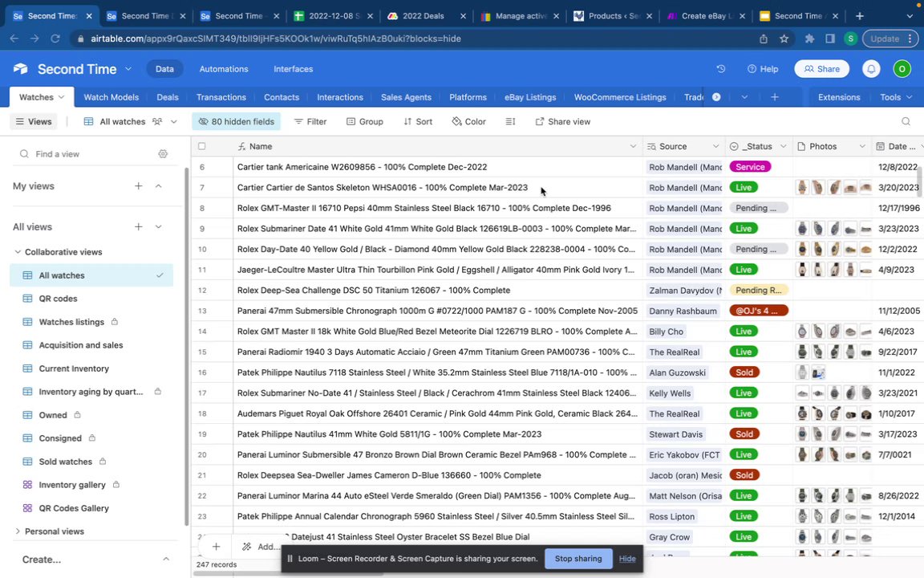Open the search magnifier in view bar
Viewport: 924px width, 578px height.
[906, 121]
